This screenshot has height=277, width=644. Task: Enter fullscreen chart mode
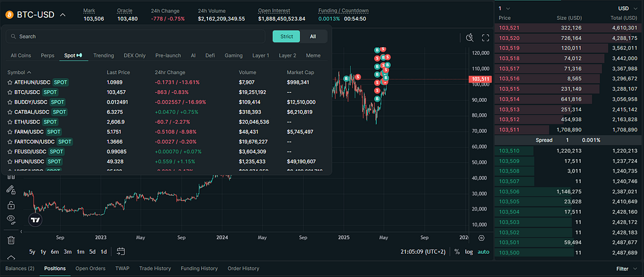[486, 38]
